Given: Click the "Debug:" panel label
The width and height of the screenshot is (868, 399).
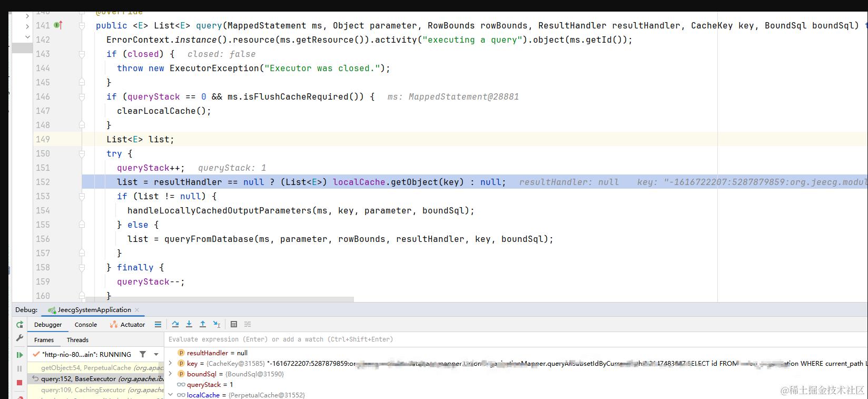Looking at the screenshot, I should 26,310.
